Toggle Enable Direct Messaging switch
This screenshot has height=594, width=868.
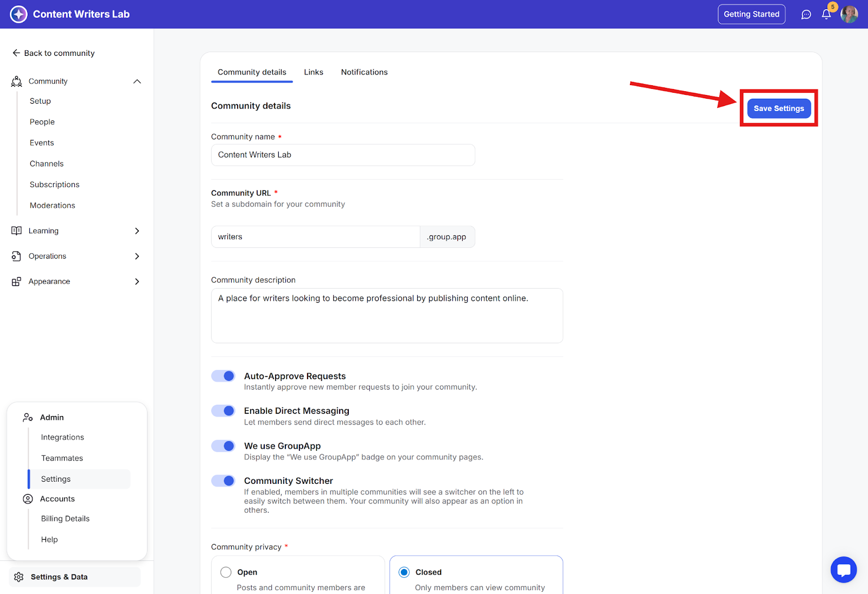tap(223, 411)
